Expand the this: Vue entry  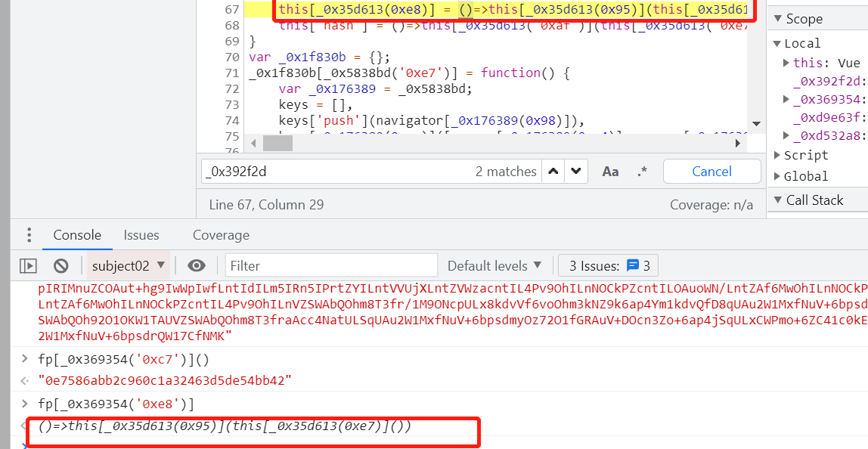[786, 63]
